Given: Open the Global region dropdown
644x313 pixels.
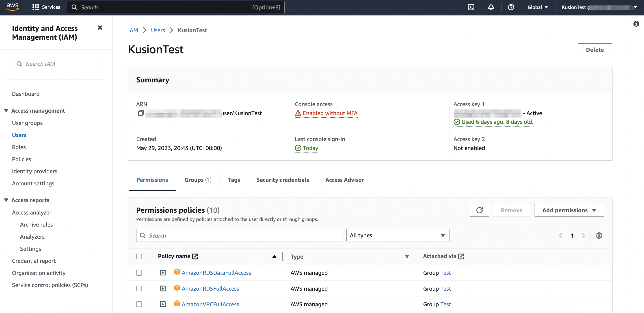Looking at the screenshot, I should point(538,7).
